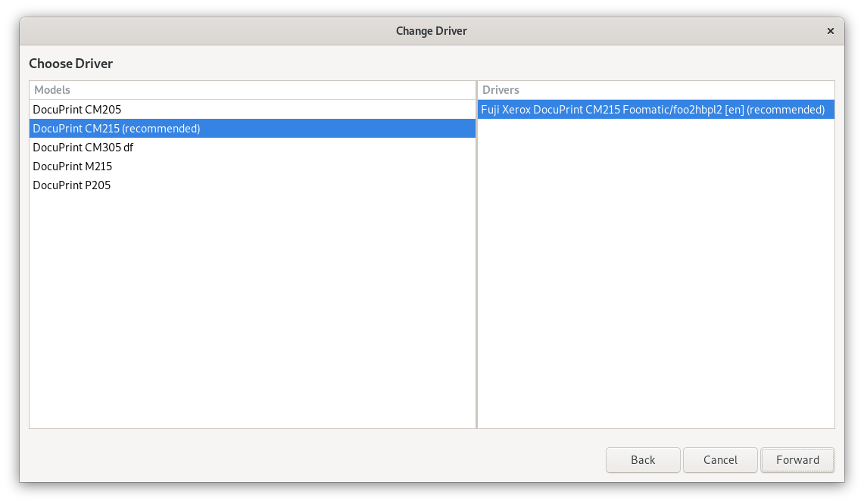Confirm driver choice with Forward
The image size is (864, 504).
[797, 459]
